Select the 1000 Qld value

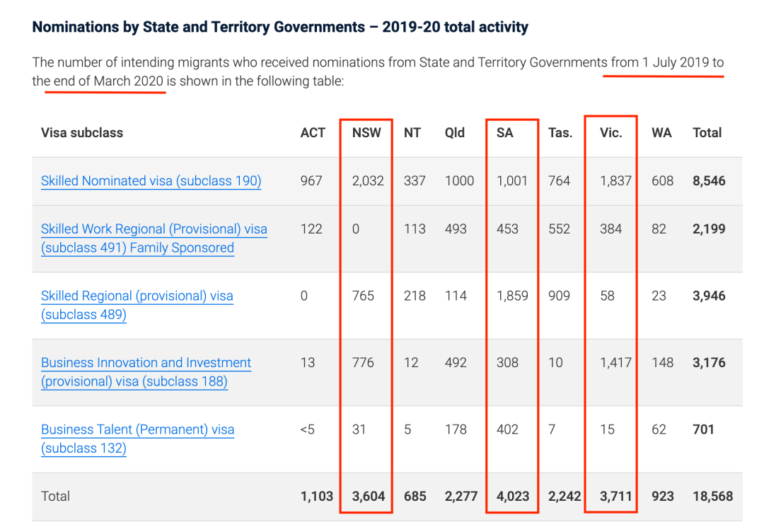click(460, 180)
